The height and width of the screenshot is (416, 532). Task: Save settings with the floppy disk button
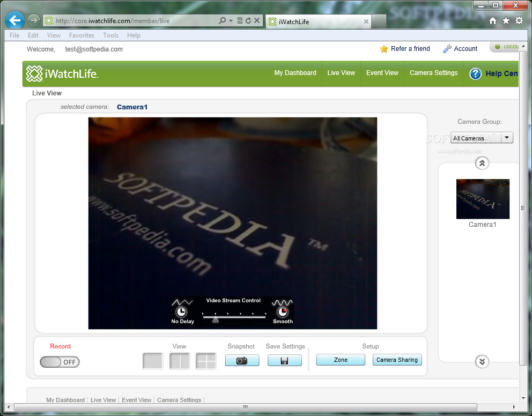tap(284, 360)
